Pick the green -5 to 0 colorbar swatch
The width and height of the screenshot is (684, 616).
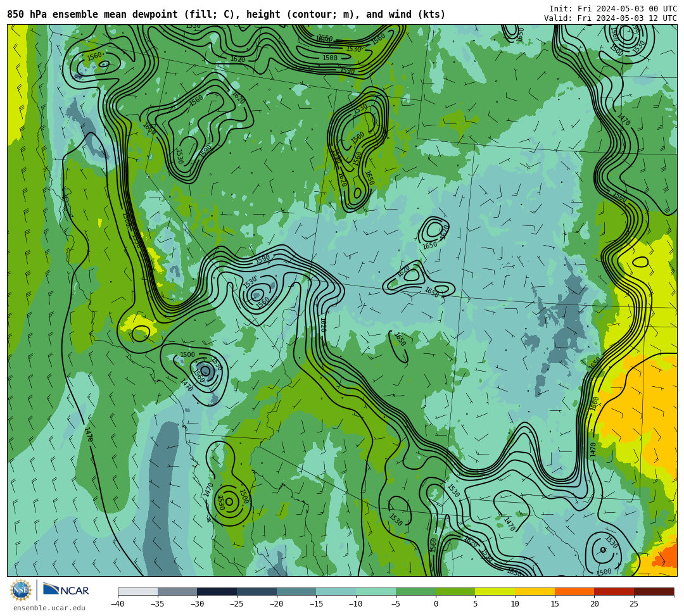[x=415, y=591]
